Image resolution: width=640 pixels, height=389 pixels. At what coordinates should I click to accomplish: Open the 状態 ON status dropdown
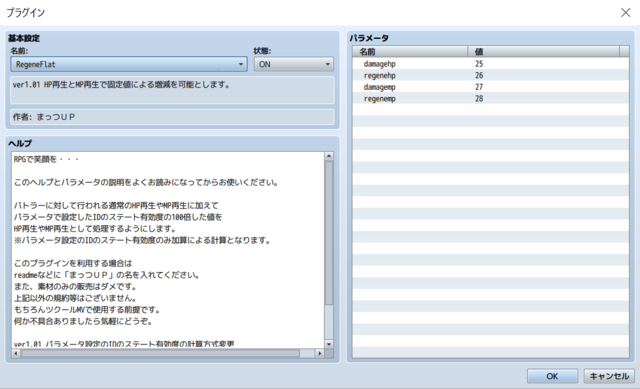[293, 64]
